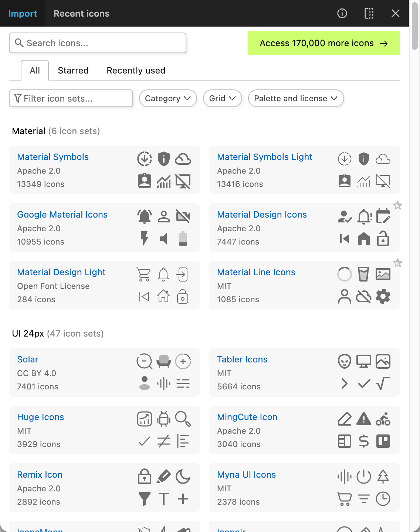420x532 pixels.
Task: Click the Access 170,000 more icons button
Action: coord(324,43)
